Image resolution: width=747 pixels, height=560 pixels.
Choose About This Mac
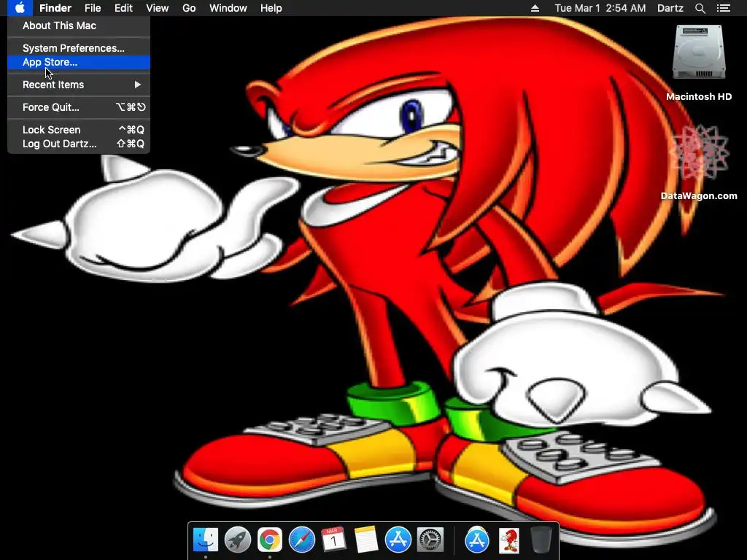pos(79,26)
